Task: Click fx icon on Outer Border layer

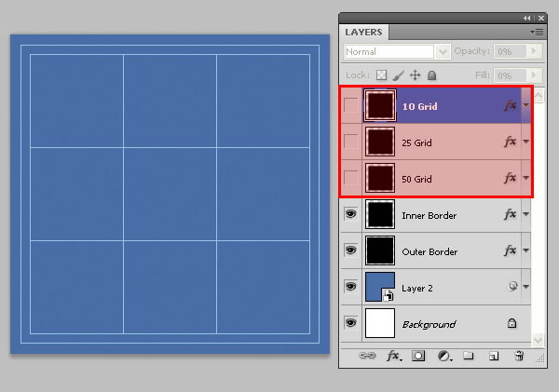Action: click(x=511, y=250)
